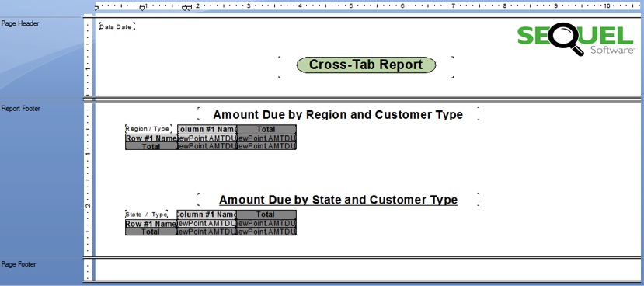Click the Data Date field
The image size is (644, 286).
pyautogui.click(x=117, y=26)
